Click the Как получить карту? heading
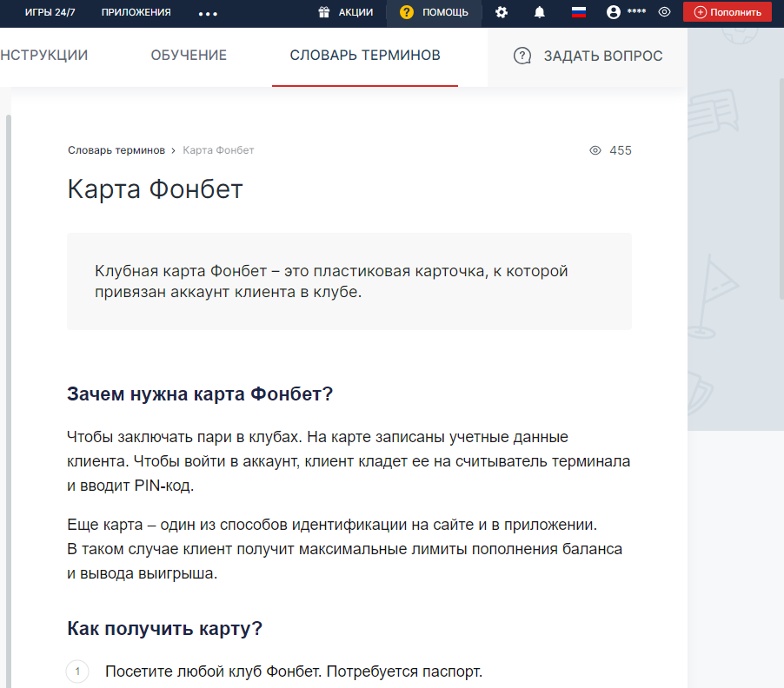The image size is (784, 688). (164, 629)
